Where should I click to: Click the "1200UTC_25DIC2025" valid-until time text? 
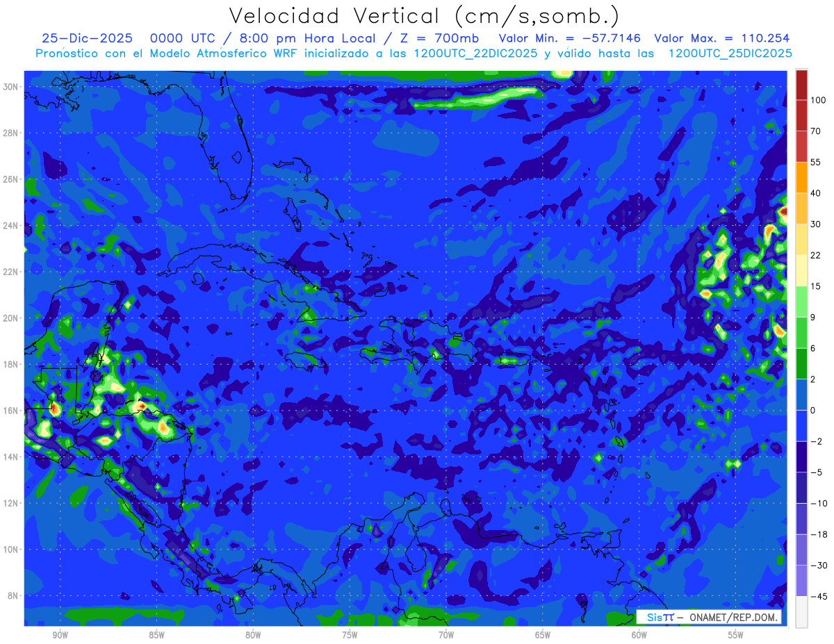[730, 53]
